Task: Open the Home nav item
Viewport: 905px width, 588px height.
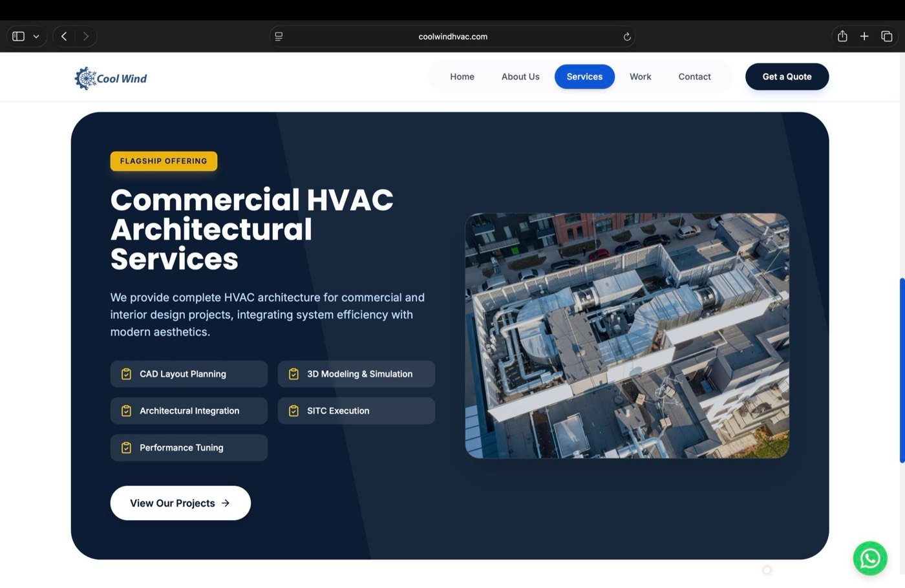Action: pos(462,77)
